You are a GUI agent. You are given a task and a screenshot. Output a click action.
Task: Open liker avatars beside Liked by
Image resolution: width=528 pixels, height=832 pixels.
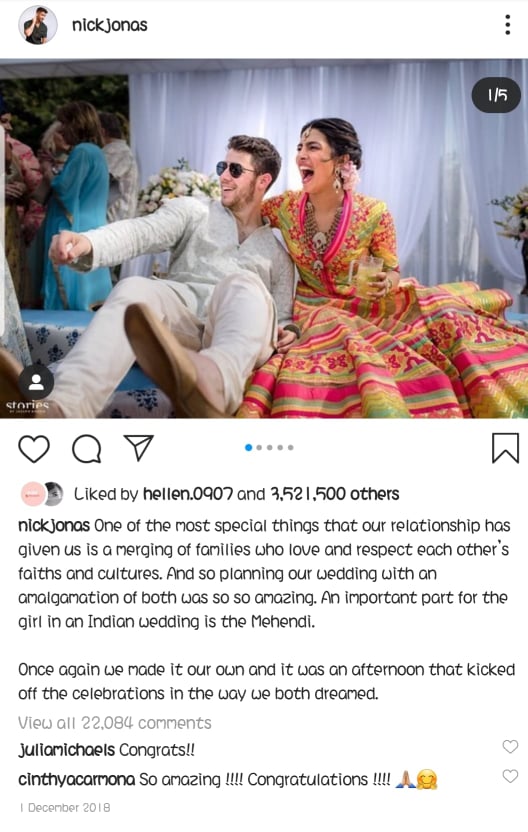pyautogui.click(x=42, y=494)
